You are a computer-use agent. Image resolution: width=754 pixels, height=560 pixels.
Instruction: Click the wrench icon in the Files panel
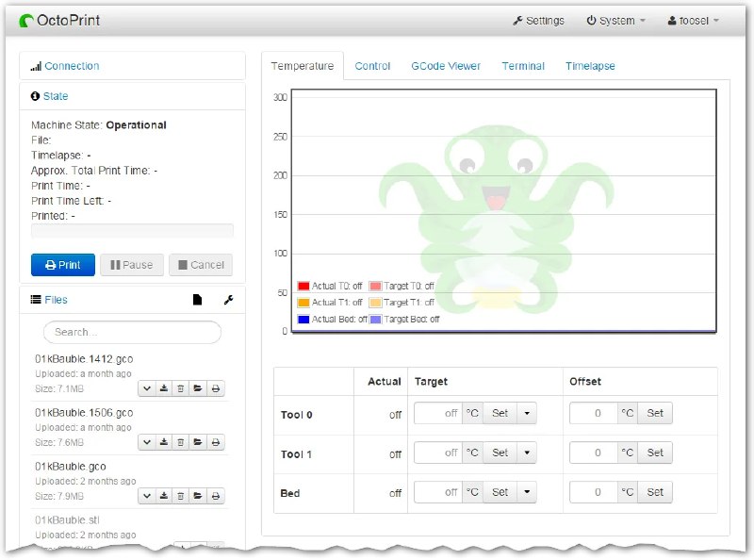tap(227, 299)
